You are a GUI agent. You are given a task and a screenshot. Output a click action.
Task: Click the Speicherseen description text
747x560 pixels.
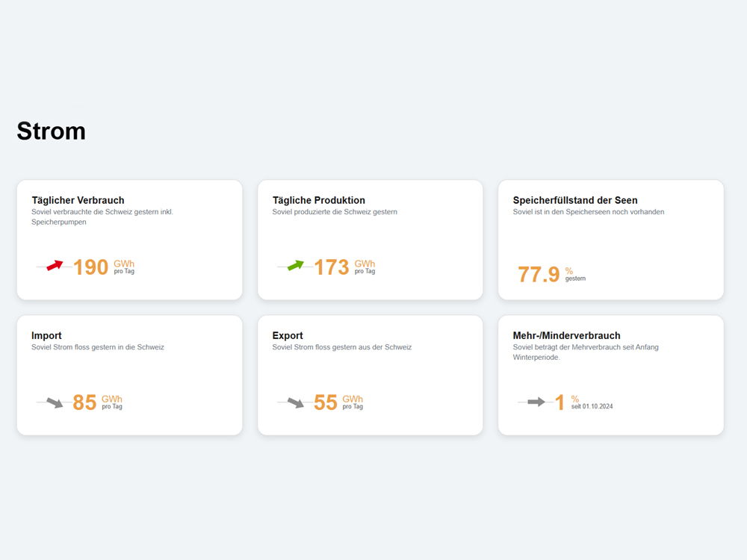[588, 212]
